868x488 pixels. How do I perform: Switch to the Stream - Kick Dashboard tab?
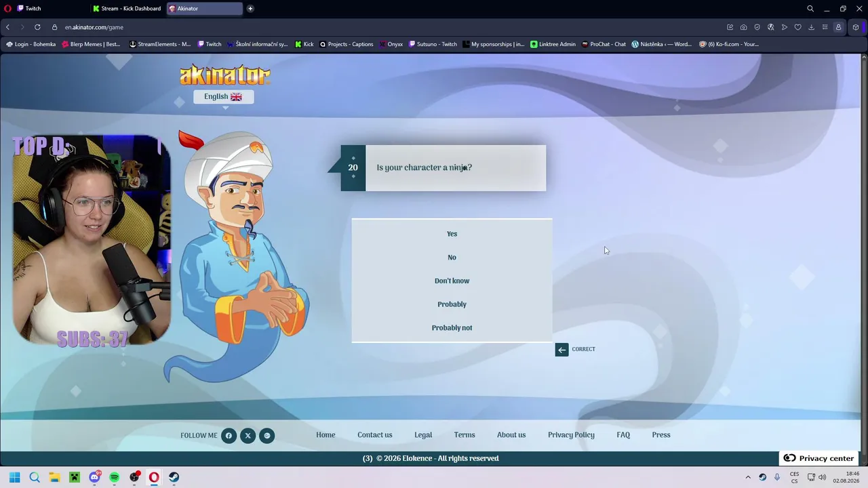(x=127, y=9)
